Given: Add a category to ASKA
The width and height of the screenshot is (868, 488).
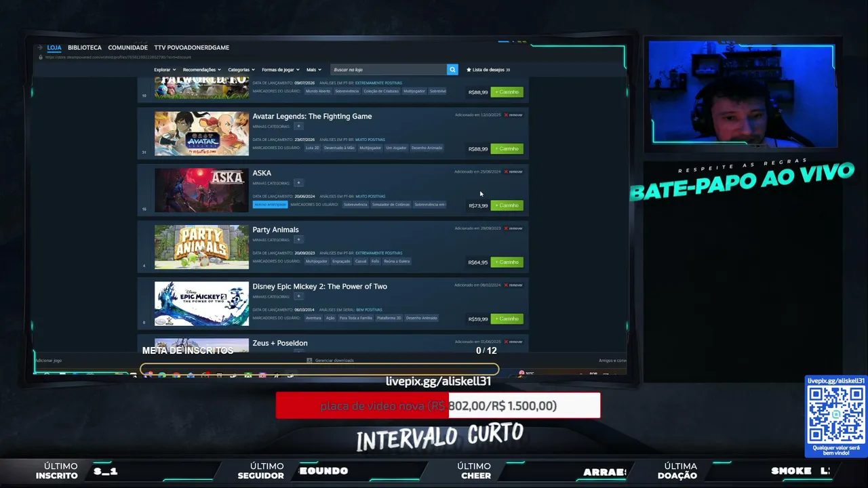Looking at the screenshot, I should tap(298, 183).
